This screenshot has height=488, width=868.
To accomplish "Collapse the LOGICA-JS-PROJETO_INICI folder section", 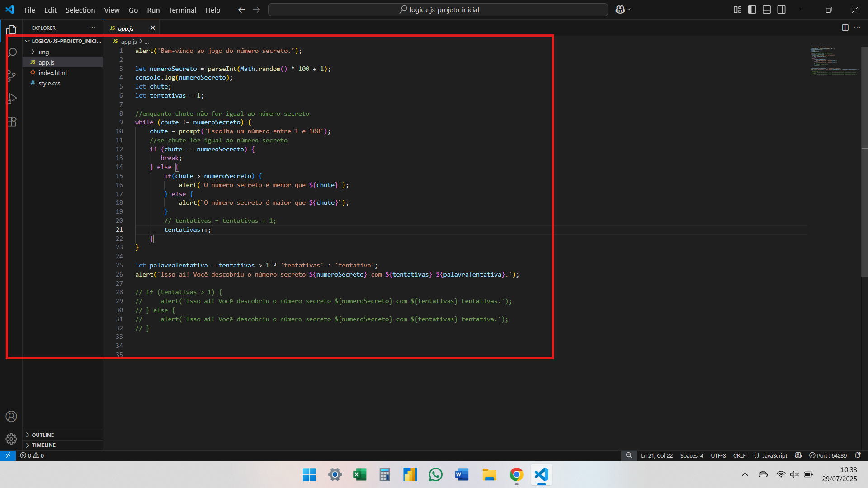I will click(x=63, y=41).
